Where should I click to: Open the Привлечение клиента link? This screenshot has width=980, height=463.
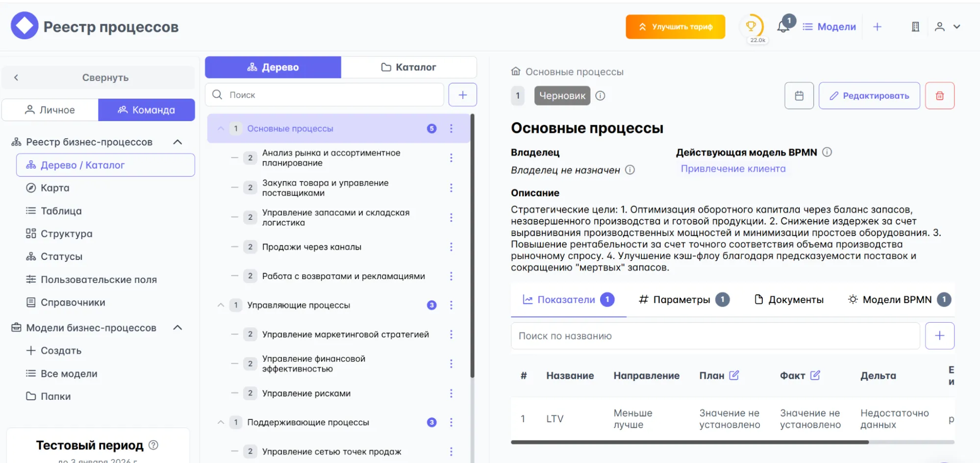pyautogui.click(x=732, y=168)
